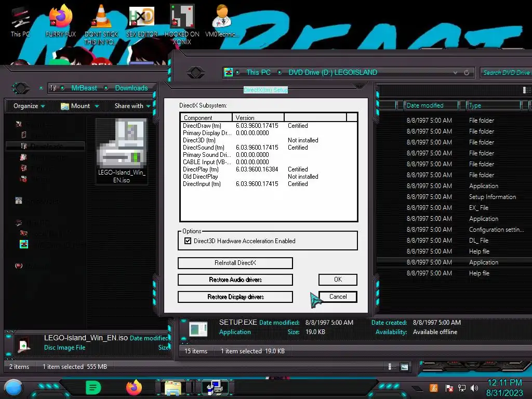
Task: Select the DirectPlay (tm) row
Action: (268, 169)
